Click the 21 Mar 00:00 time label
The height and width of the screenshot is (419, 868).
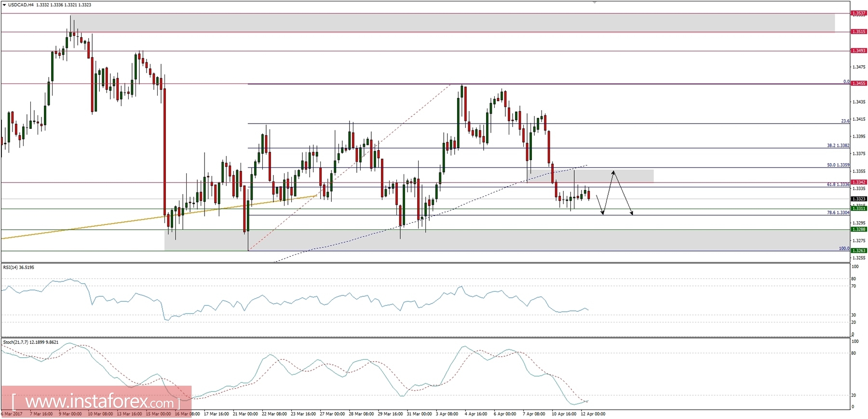click(x=245, y=414)
